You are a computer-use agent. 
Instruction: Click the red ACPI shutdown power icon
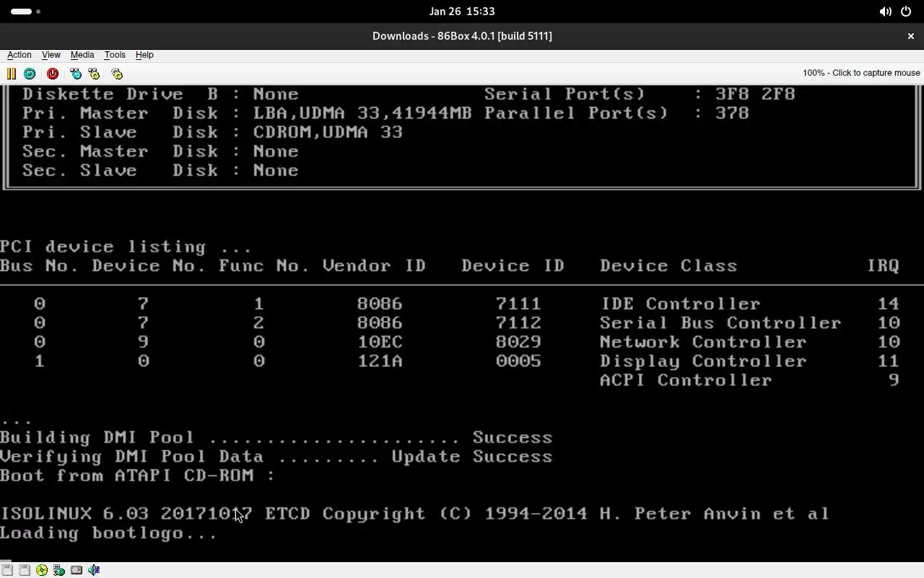pos(53,74)
